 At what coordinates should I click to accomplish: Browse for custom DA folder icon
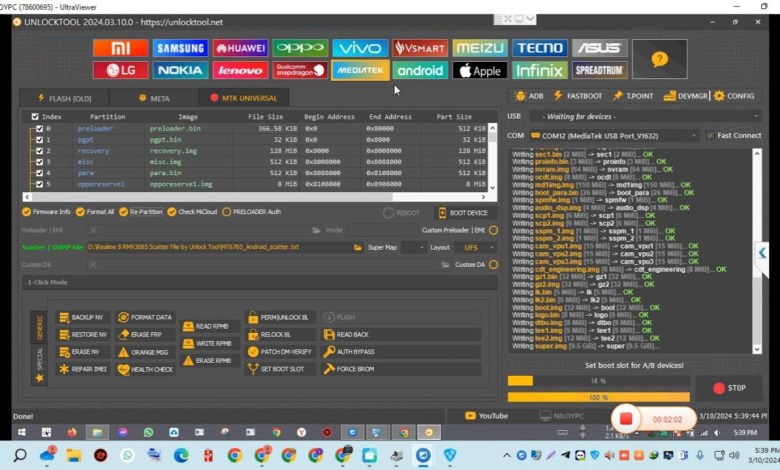click(445, 265)
